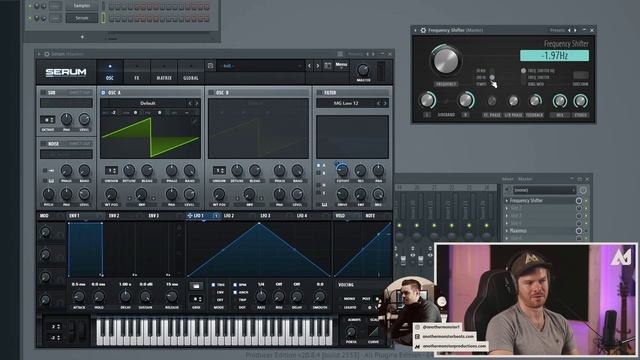Click the Serum preset name field
Viewport: 640px width, 360px height.
[260, 66]
